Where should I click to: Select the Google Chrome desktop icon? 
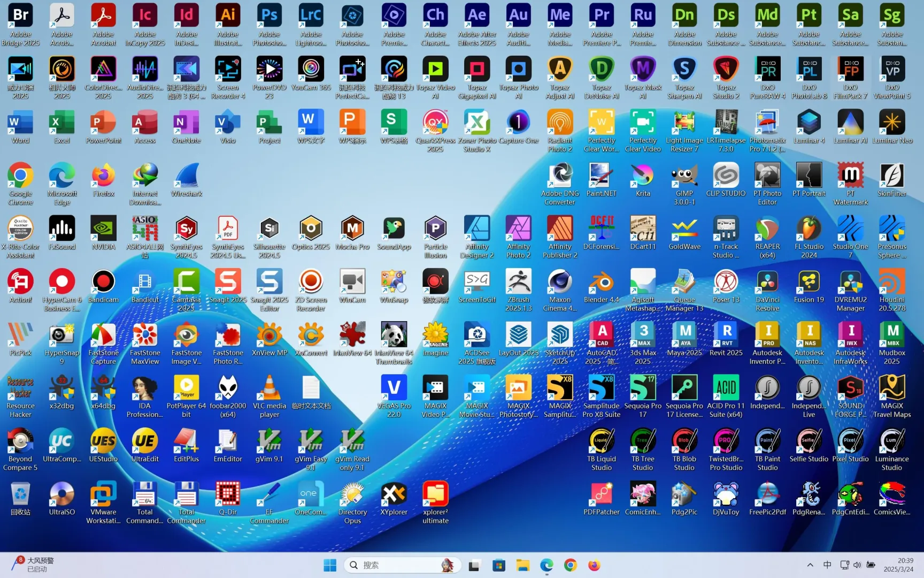[20, 184]
